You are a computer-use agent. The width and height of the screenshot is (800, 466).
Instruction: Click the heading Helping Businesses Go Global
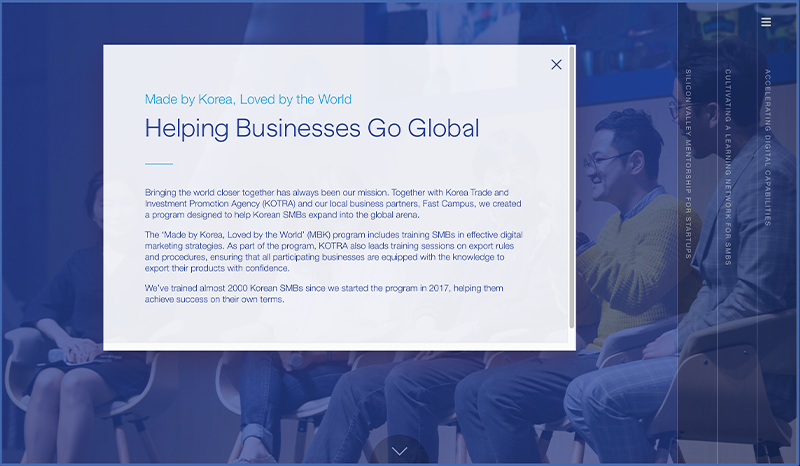(x=312, y=128)
